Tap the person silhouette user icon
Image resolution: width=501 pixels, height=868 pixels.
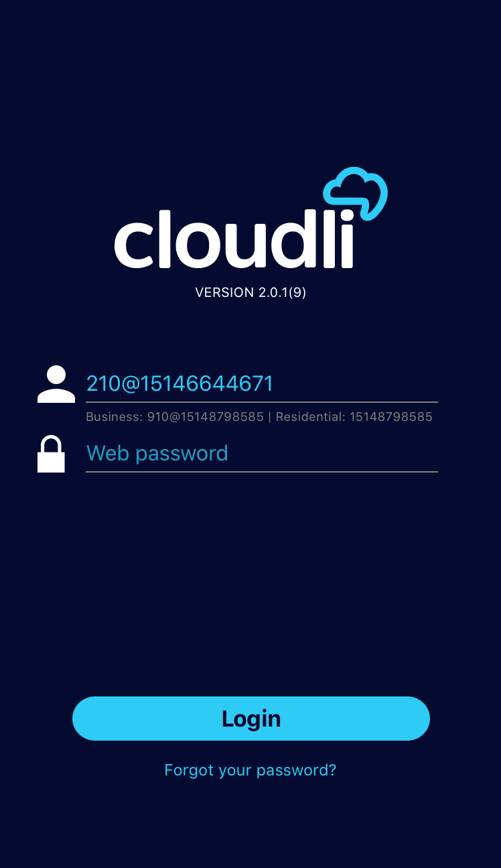click(x=56, y=384)
